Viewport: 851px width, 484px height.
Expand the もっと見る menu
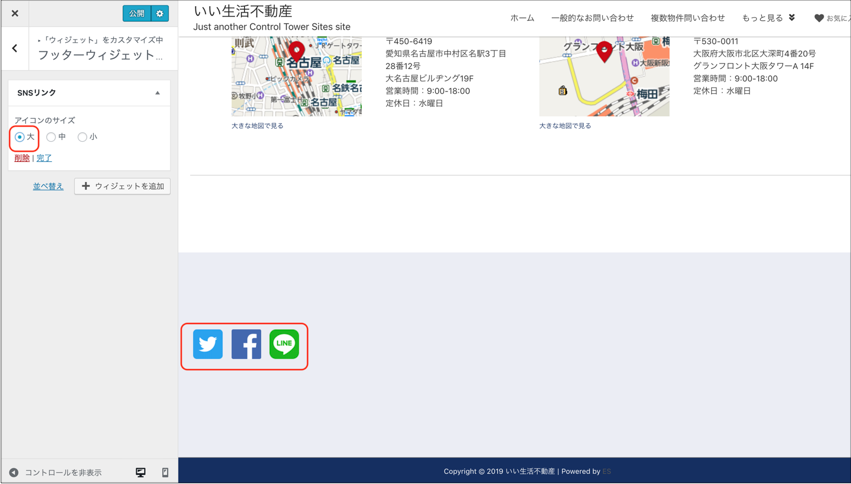click(x=769, y=18)
